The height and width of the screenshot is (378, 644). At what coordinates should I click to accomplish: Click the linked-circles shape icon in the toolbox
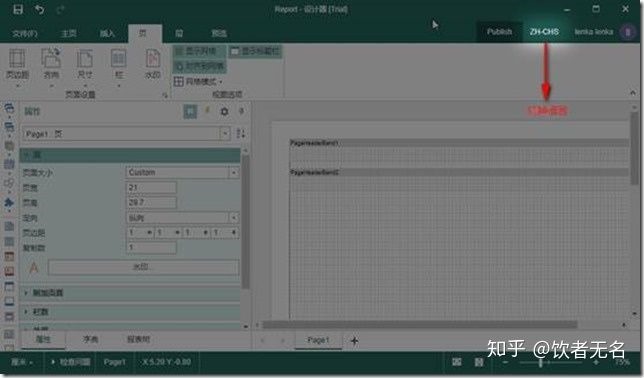point(9,183)
